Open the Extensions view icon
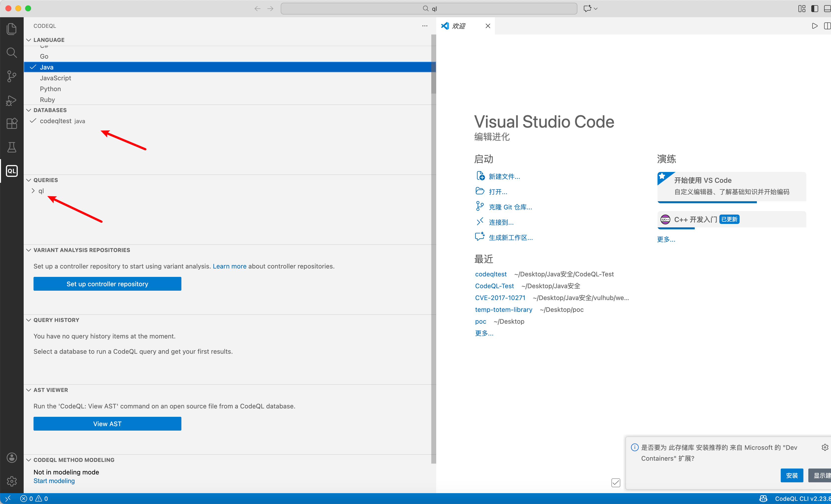The image size is (831, 504). click(12, 123)
